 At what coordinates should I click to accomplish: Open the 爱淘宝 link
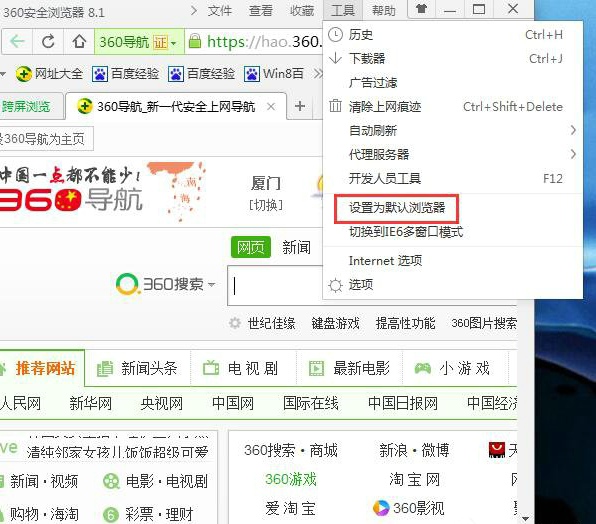290,508
